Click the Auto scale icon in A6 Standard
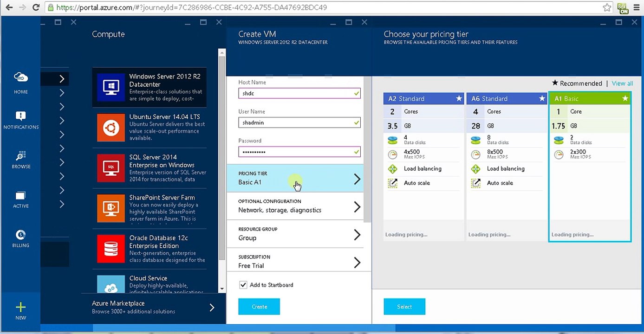Image resolution: width=644 pixels, height=334 pixels. (x=475, y=183)
